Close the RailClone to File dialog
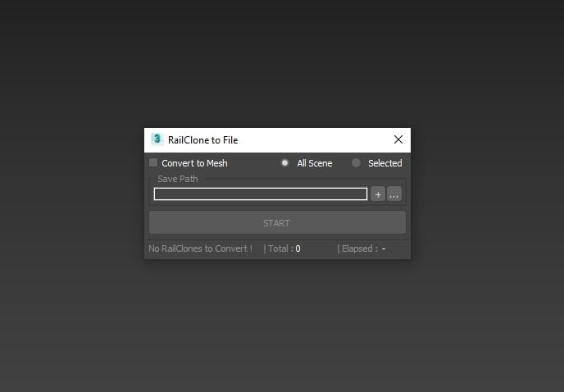Screen dimensions: 564x392 [398, 139]
